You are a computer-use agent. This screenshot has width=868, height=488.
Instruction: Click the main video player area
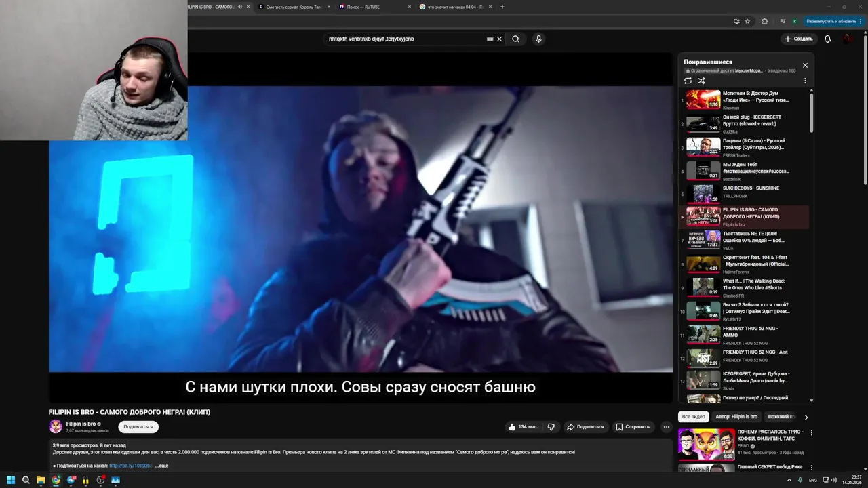coord(361,228)
